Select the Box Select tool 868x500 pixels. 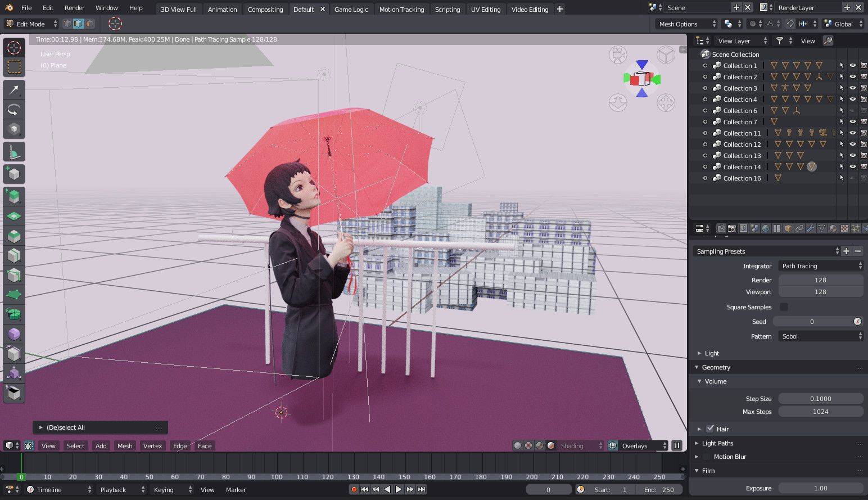(x=14, y=67)
